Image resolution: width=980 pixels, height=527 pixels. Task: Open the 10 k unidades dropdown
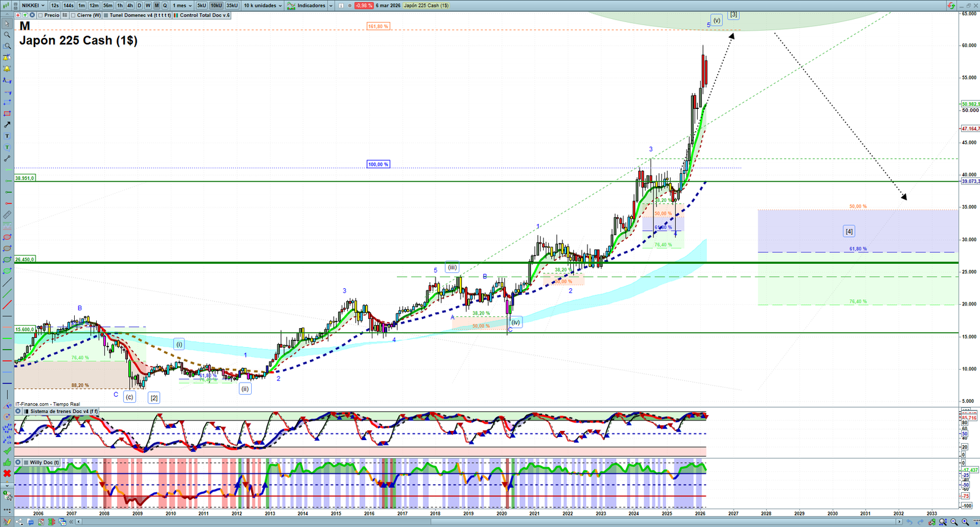(263, 6)
